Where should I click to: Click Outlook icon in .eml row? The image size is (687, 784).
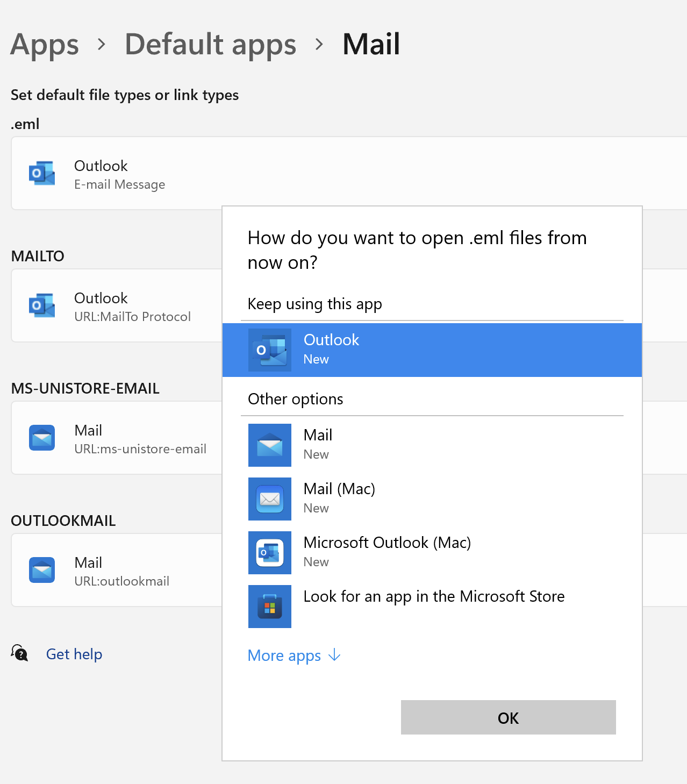[42, 173]
